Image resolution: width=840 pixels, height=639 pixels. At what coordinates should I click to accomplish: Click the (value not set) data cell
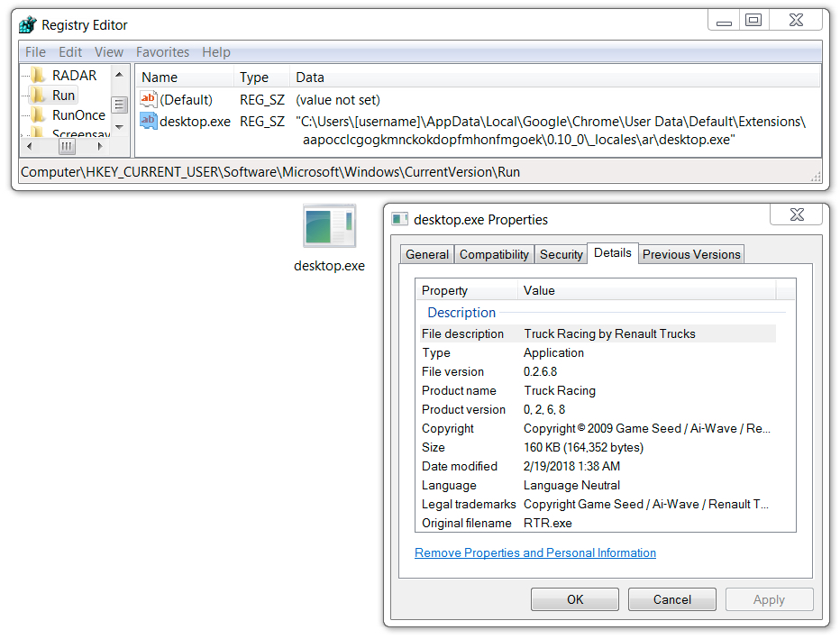pos(338,100)
